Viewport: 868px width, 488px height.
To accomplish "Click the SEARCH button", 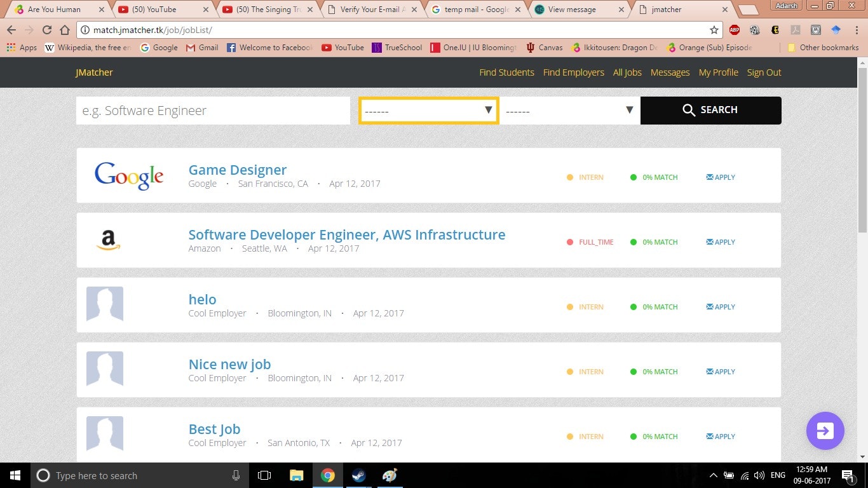I will coord(711,111).
